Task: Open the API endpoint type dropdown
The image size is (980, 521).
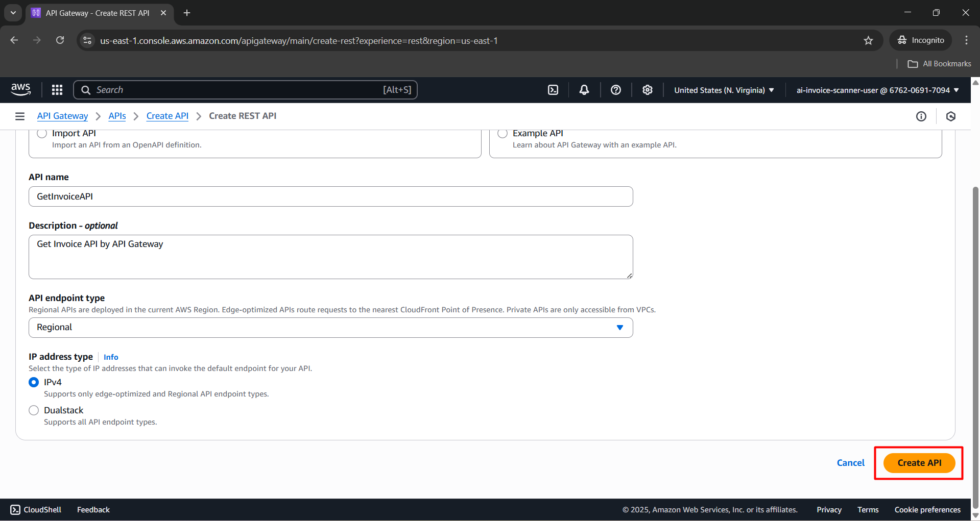Action: coord(330,327)
